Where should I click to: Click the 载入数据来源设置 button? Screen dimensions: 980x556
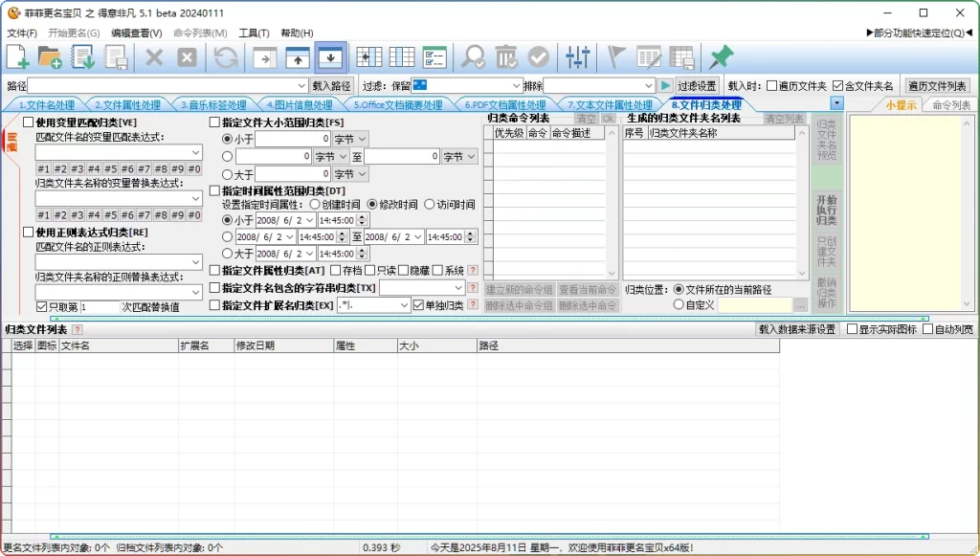[797, 329]
